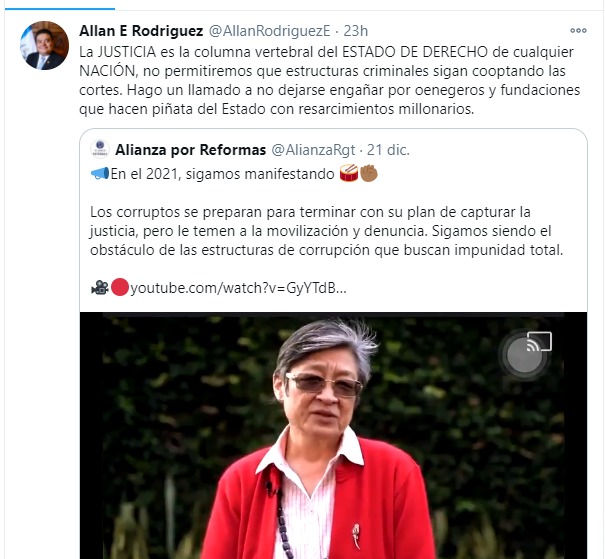605x559 pixels.
Task: Open the quoted tweet text body
Action: (326, 231)
